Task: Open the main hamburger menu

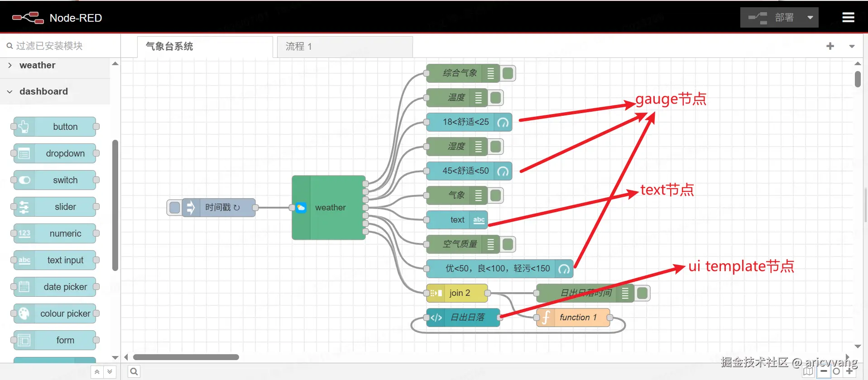Action: pos(848,18)
